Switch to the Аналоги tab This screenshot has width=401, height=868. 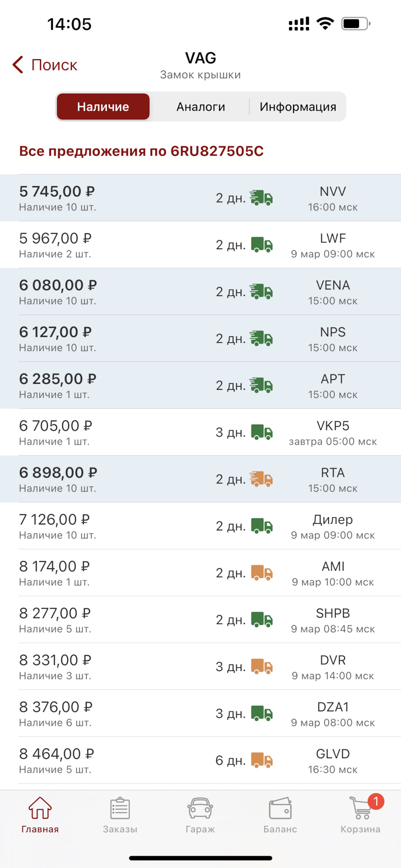pyautogui.click(x=200, y=107)
